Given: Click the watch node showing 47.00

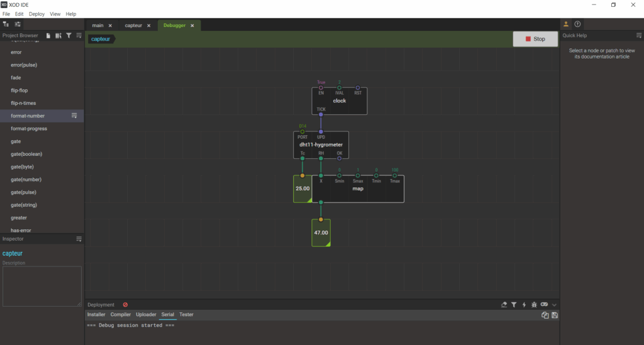Looking at the screenshot, I should click(321, 233).
